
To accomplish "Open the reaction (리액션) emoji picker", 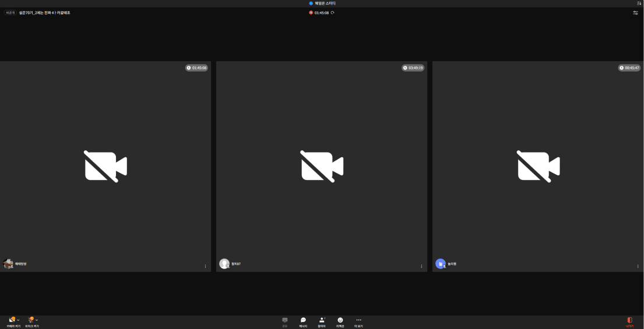I will click(340, 322).
